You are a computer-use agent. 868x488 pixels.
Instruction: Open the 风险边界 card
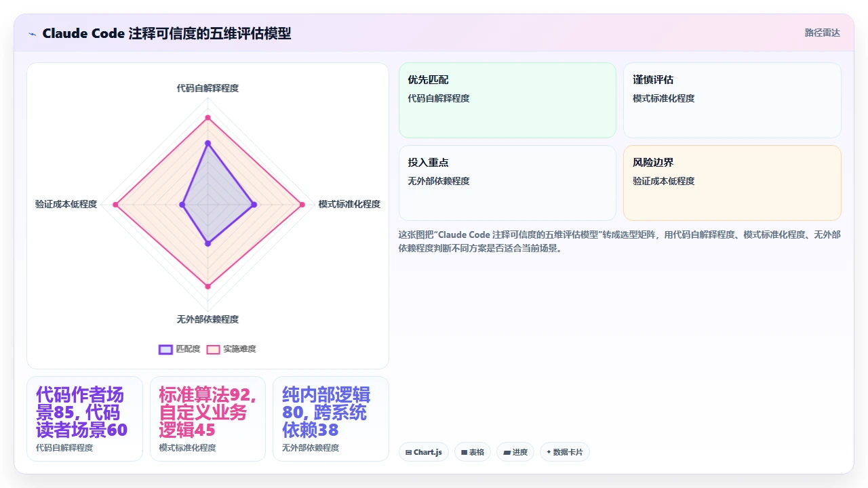pyautogui.click(x=732, y=183)
